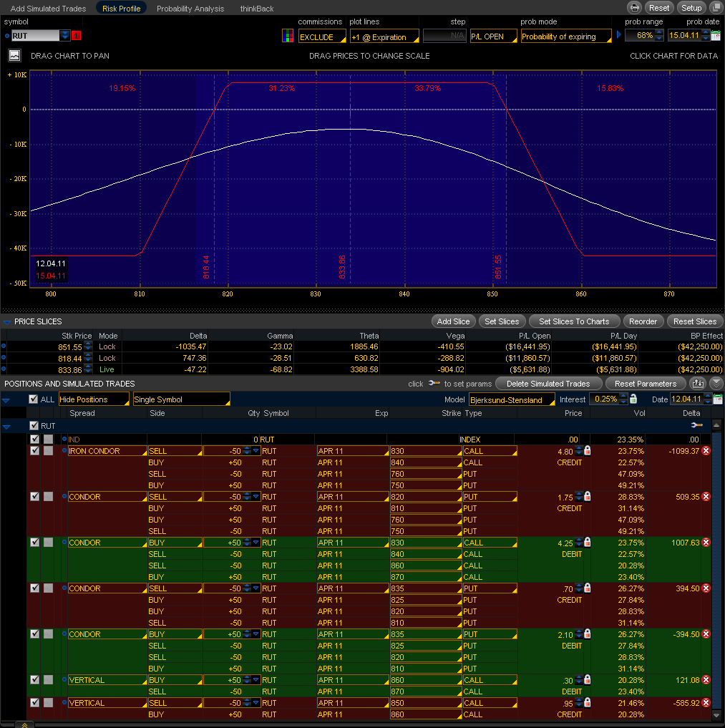Remove the 830 CALL CONDOR via red X
This screenshot has height=728, width=725.
click(706, 543)
